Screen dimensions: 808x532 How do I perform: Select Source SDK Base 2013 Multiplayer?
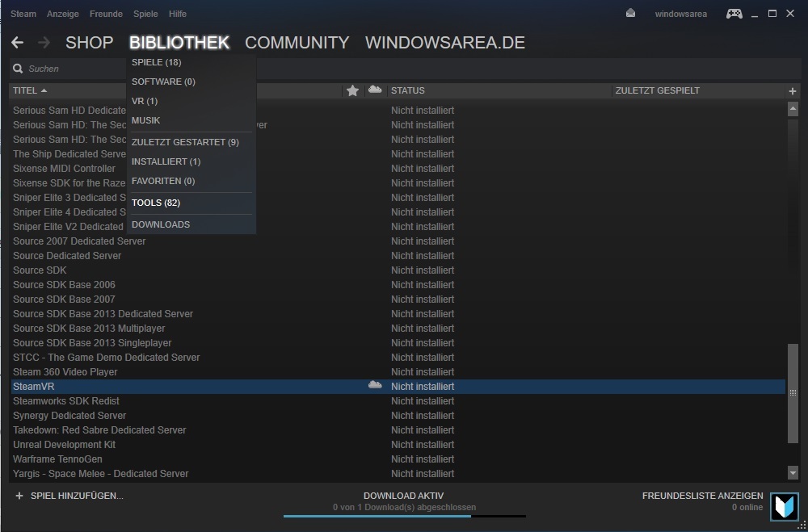[x=398, y=329]
